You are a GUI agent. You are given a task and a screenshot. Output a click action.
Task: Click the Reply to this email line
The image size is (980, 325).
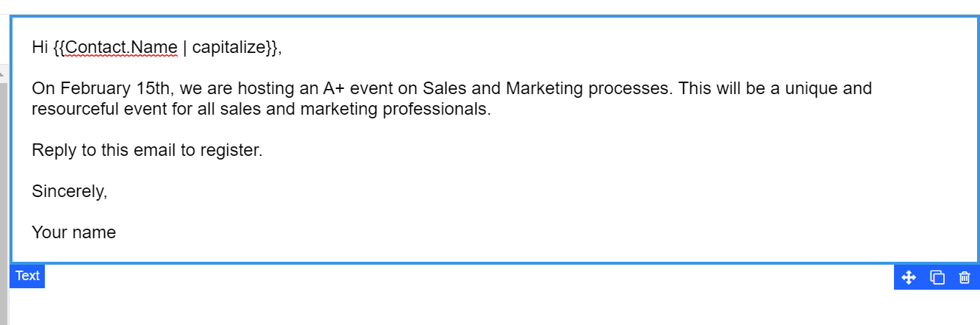pyautogui.click(x=147, y=151)
